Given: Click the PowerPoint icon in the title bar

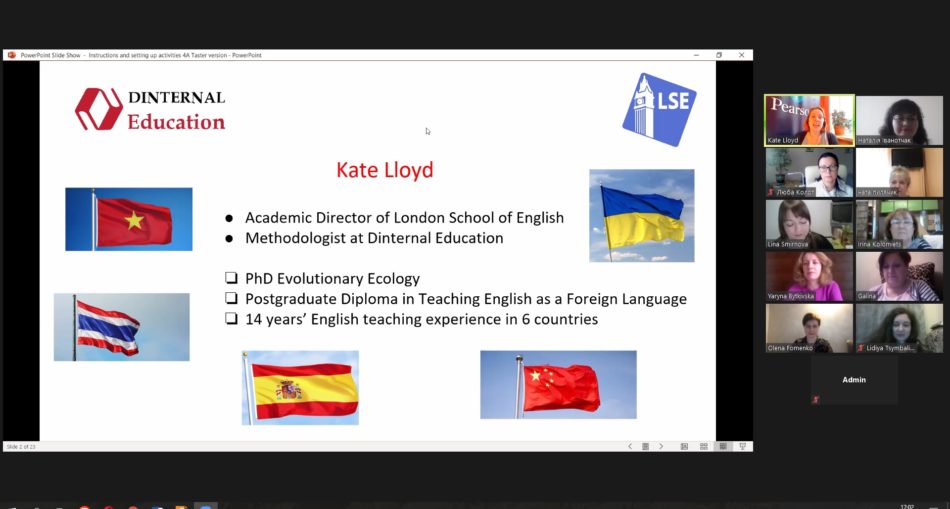Looking at the screenshot, I should coord(12,55).
